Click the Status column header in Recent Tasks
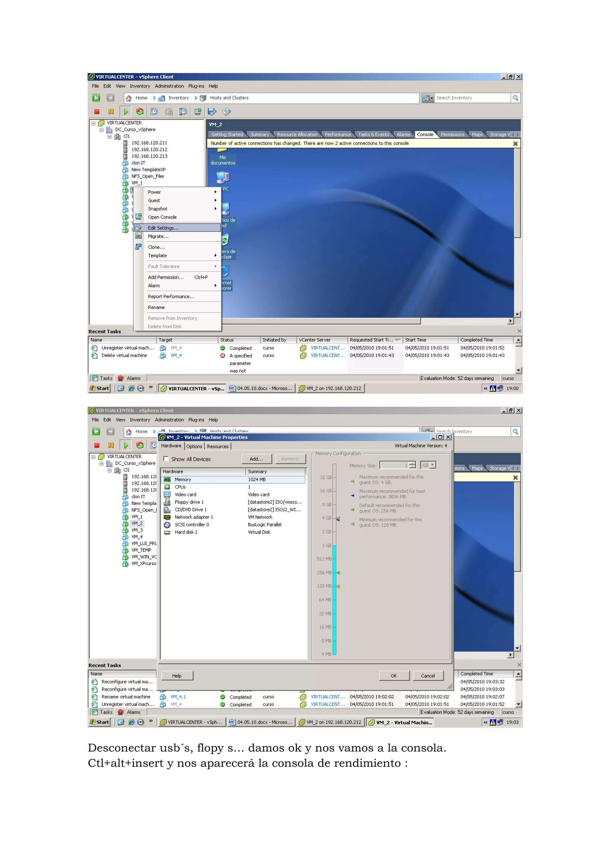Image resolution: width=613 pixels, height=868 pixels. (239, 340)
